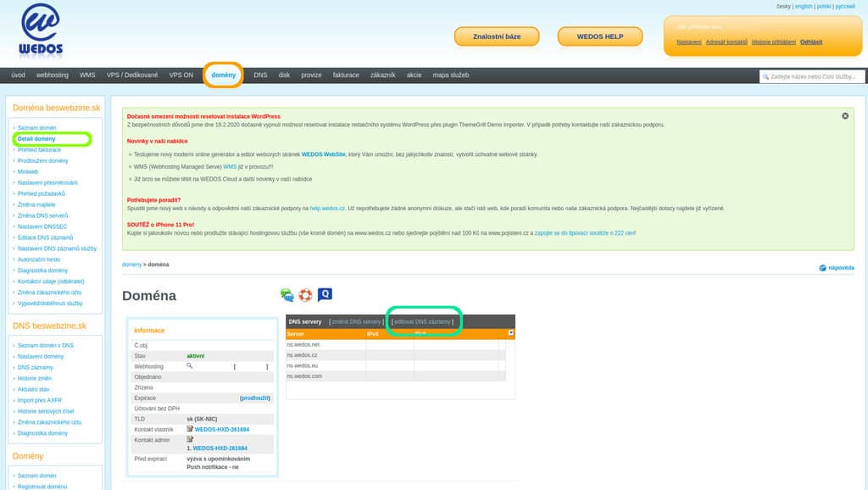This screenshot has width=868, height=490.
Task: Switch language to русский
Action: (x=845, y=7)
